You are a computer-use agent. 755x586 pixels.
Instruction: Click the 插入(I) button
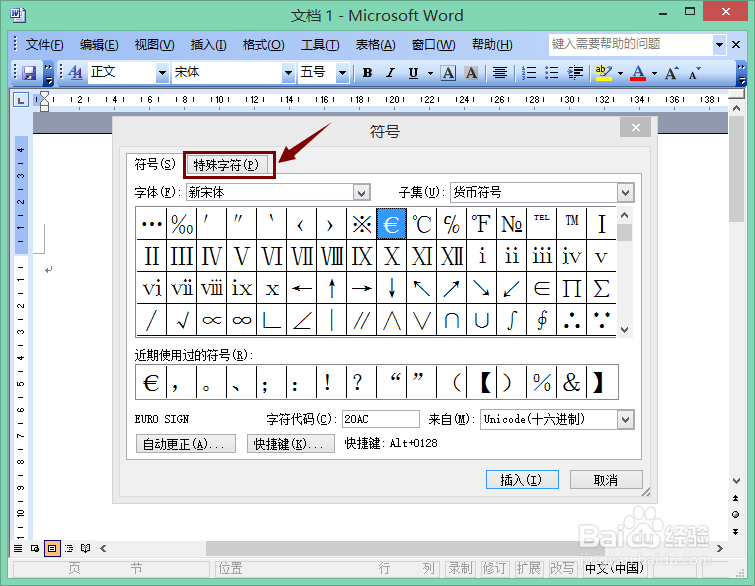pos(522,480)
